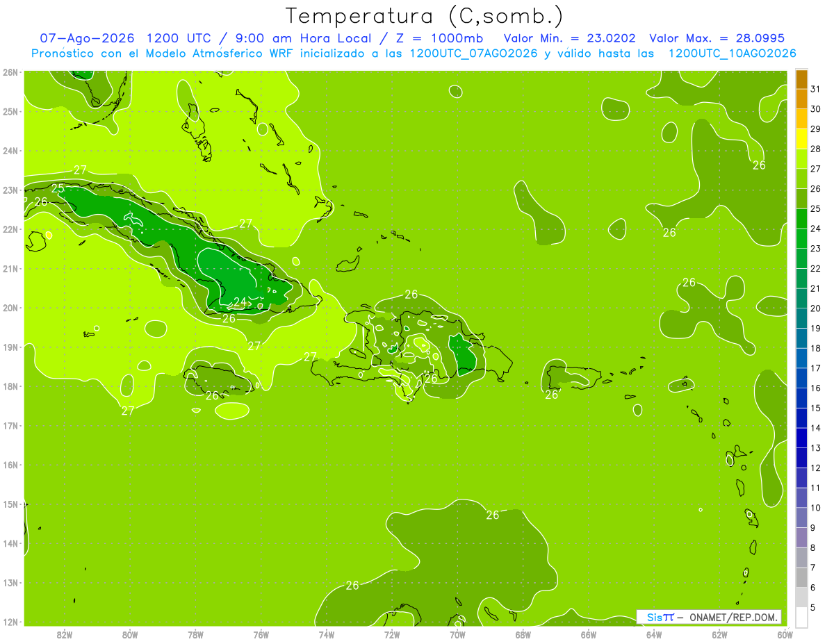
Task: Click the "21N" latitude axis label
Action: coord(10,268)
